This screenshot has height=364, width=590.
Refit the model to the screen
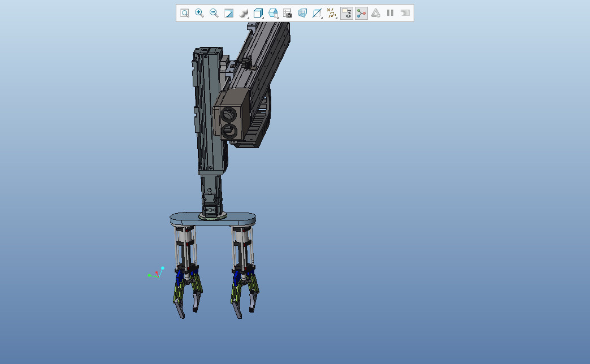point(184,13)
